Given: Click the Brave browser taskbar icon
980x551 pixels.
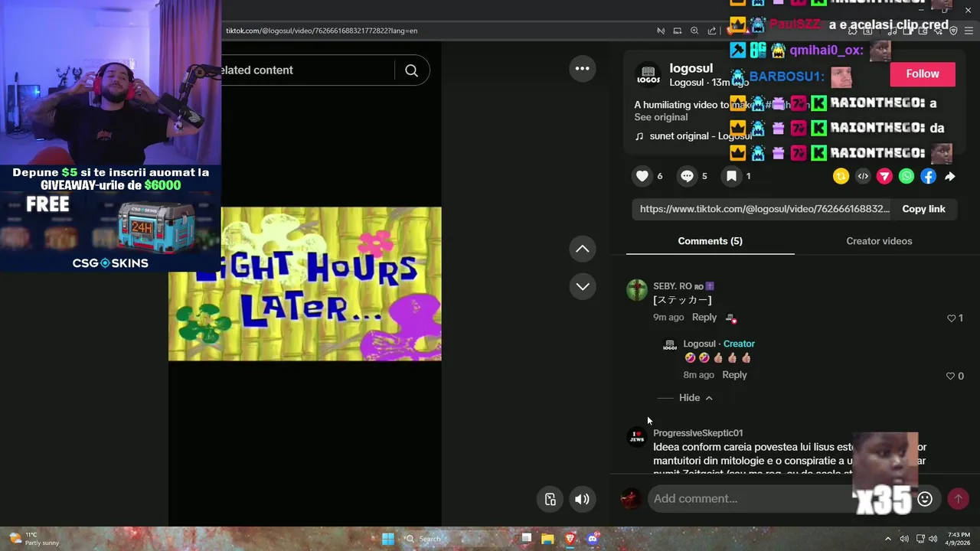Looking at the screenshot, I should pos(570,539).
